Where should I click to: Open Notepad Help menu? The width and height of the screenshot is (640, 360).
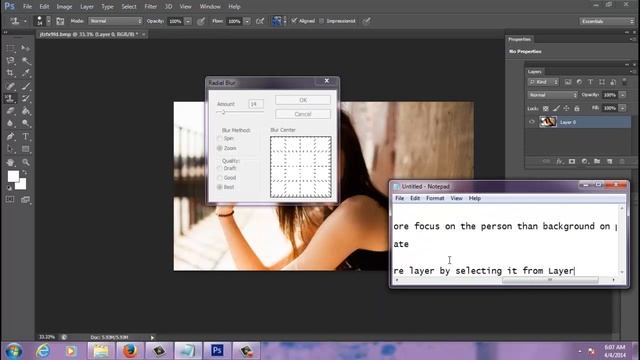coord(474,198)
